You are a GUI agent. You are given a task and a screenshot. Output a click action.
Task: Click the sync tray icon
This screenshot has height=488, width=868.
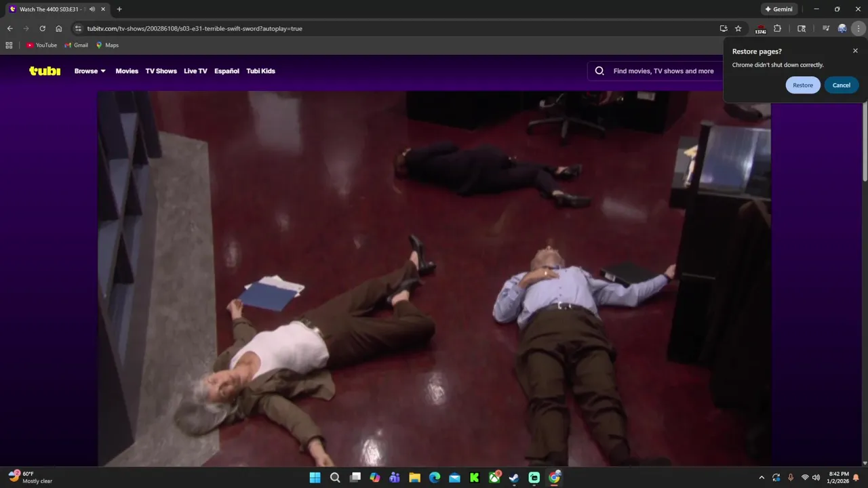click(x=776, y=478)
